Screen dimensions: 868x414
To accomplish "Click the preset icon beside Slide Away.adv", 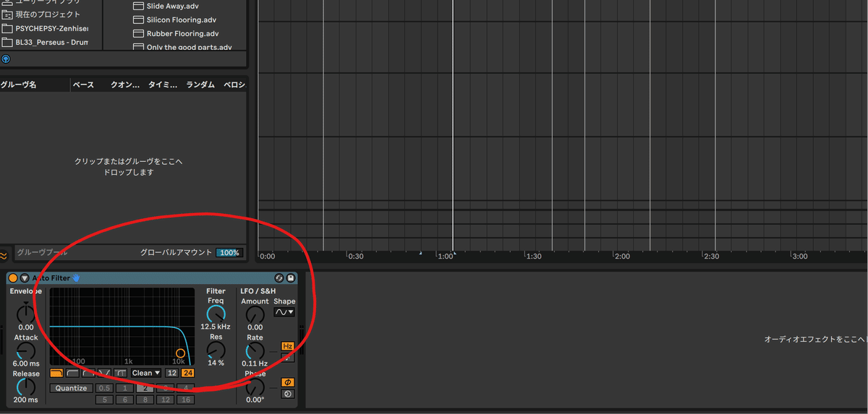I will 138,6.
